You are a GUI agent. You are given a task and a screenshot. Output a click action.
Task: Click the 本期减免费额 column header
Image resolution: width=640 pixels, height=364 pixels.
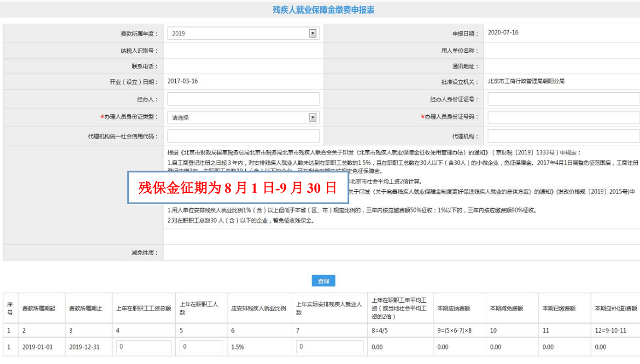tap(506, 309)
